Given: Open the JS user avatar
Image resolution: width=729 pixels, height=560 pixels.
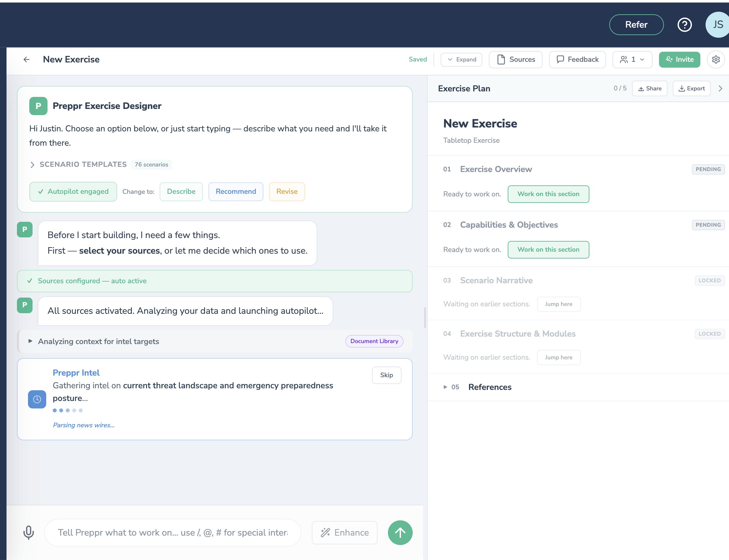Looking at the screenshot, I should 717,25.
